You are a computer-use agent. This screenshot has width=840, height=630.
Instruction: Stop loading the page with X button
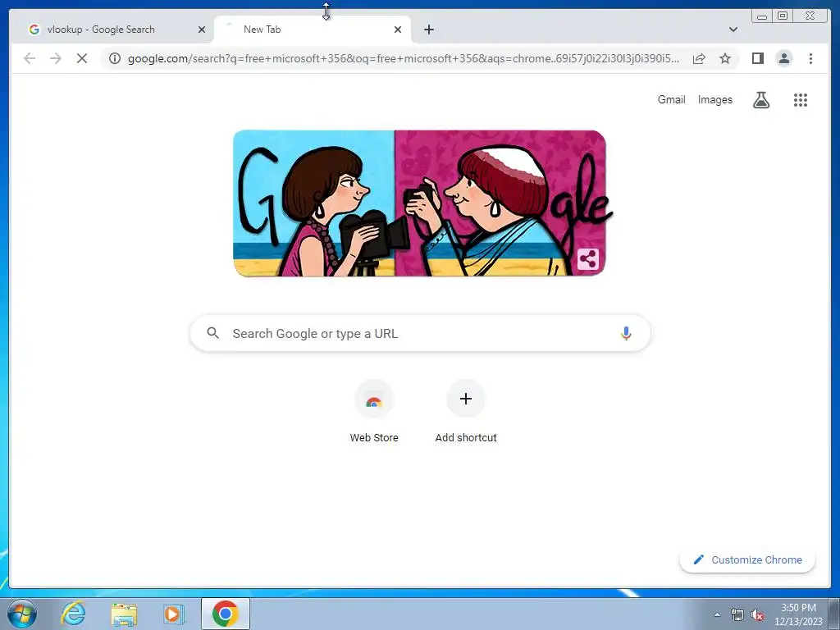[81, 58]
